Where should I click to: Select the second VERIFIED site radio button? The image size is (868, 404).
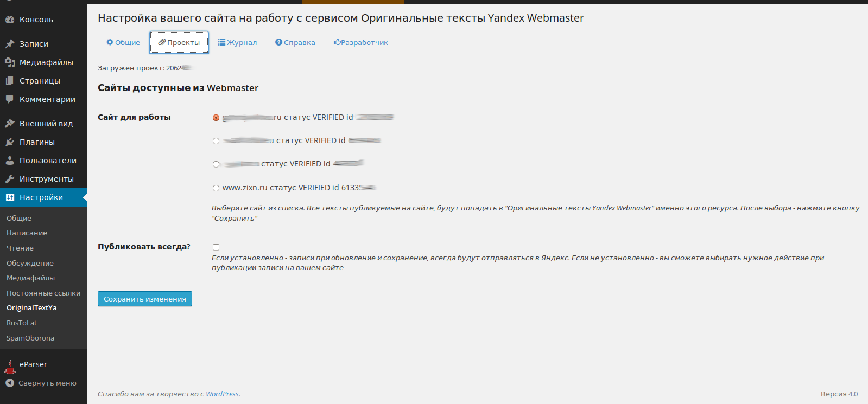(216, 141)
